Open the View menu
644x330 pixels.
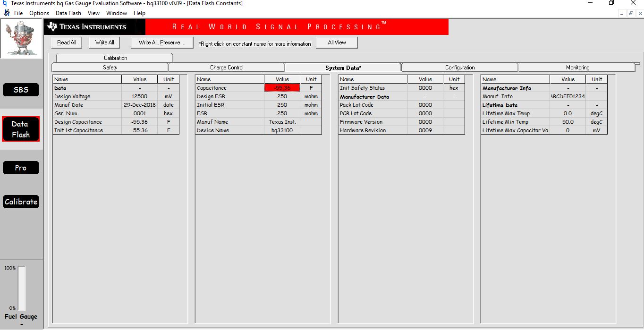tap(93, 13)
